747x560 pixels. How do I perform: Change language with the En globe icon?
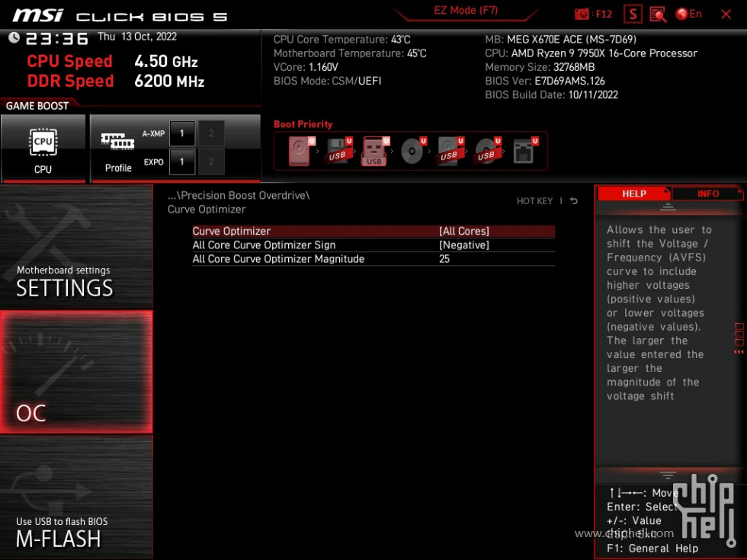click(689, 14)
